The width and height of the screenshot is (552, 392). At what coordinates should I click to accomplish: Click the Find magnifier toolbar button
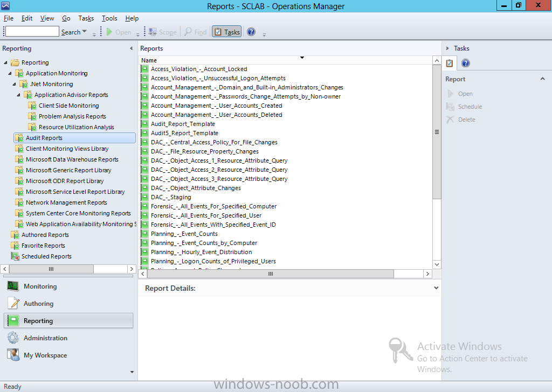coord(196,32)
